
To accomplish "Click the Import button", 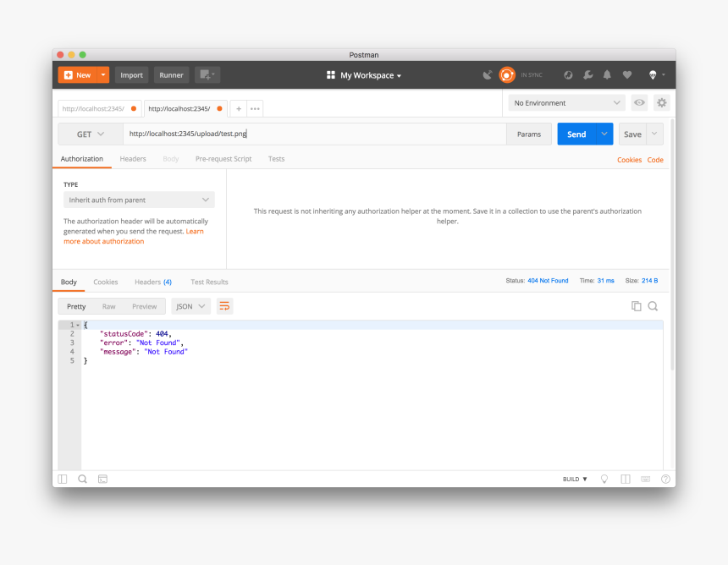I will click(131, 74).
